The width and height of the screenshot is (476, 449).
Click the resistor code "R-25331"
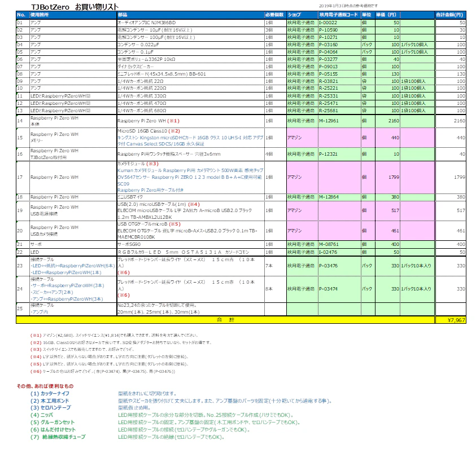tap(328, 96)
